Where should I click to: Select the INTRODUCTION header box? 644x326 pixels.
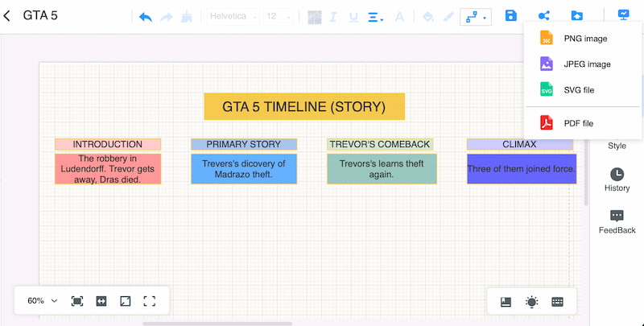(108, 144)
